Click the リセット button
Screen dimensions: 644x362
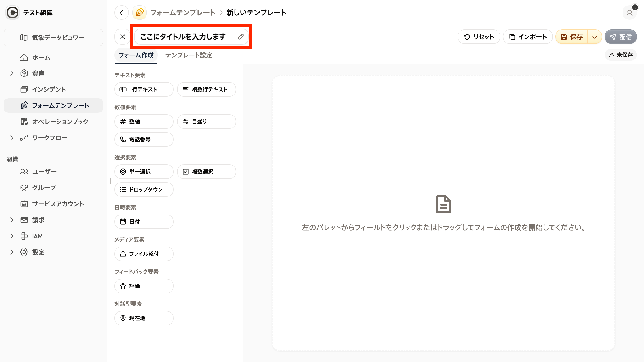[x=479, y=37]
